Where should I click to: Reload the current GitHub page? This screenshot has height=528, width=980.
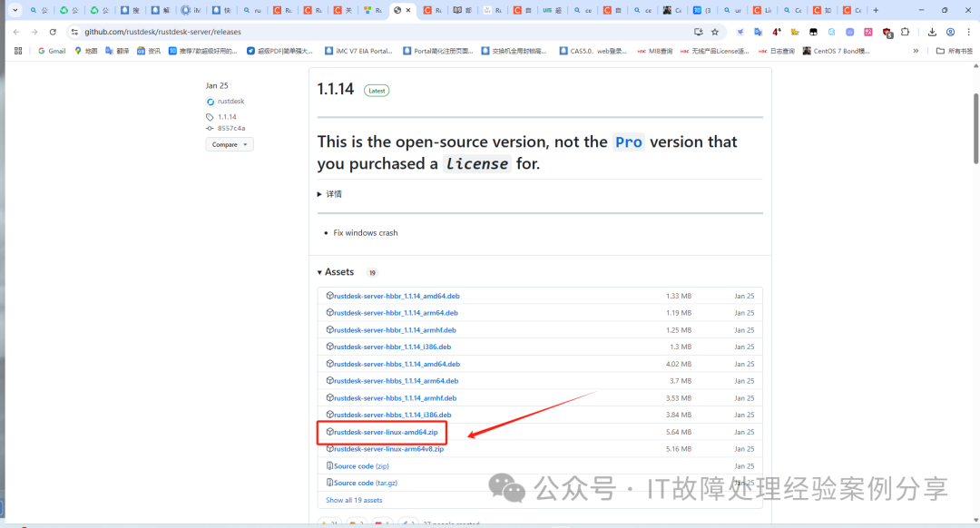click(x=53, y=32)
